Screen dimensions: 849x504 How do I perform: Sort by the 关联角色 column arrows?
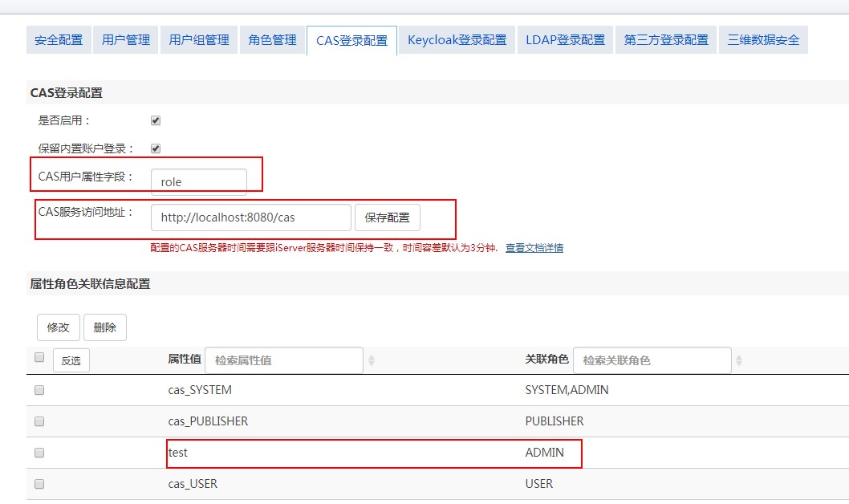(739, 361)
